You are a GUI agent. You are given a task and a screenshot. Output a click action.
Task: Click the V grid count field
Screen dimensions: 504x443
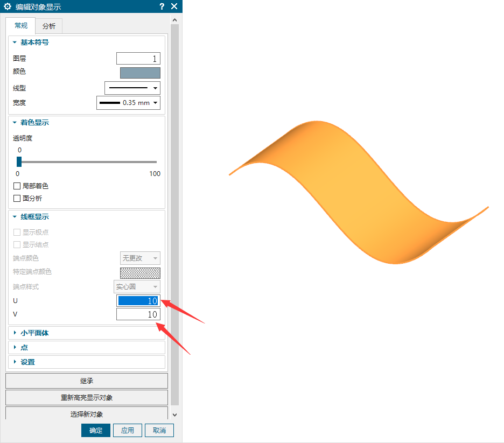(138, 314)
